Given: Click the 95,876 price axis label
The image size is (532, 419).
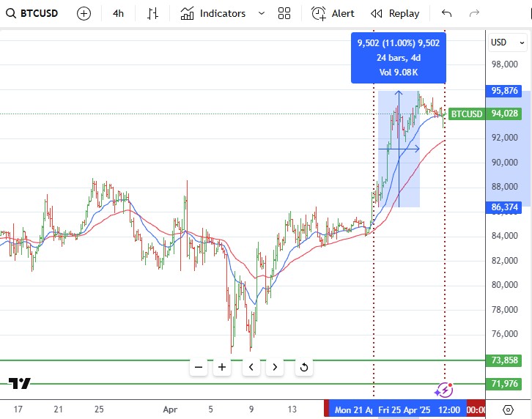Looking at the screenshot, I should pos(504,91).
